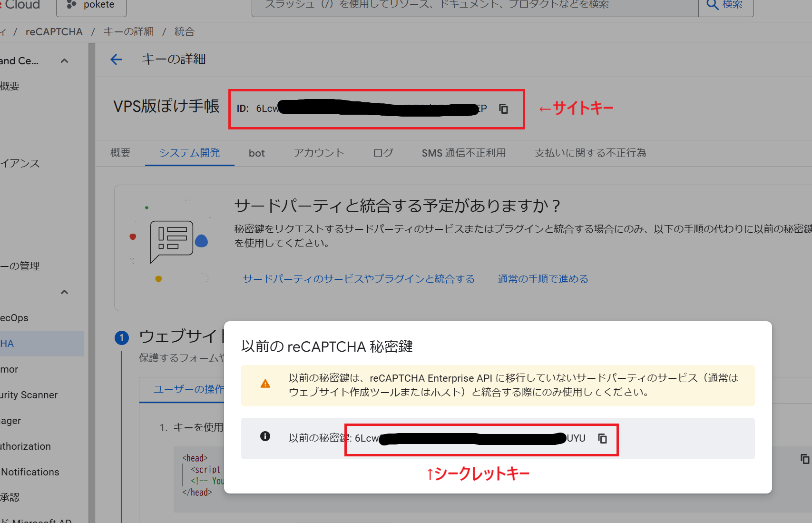Switch to the ログ tab
Viewport: 812px width, 523px height.
click(x=383, y=153)
